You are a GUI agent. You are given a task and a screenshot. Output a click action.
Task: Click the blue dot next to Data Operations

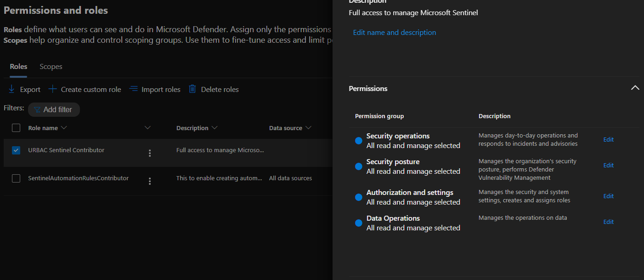(x=359, y=223)
